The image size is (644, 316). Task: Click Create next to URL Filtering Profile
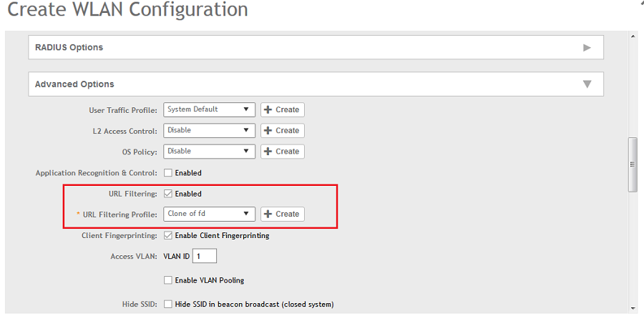(x=282, y=214)
